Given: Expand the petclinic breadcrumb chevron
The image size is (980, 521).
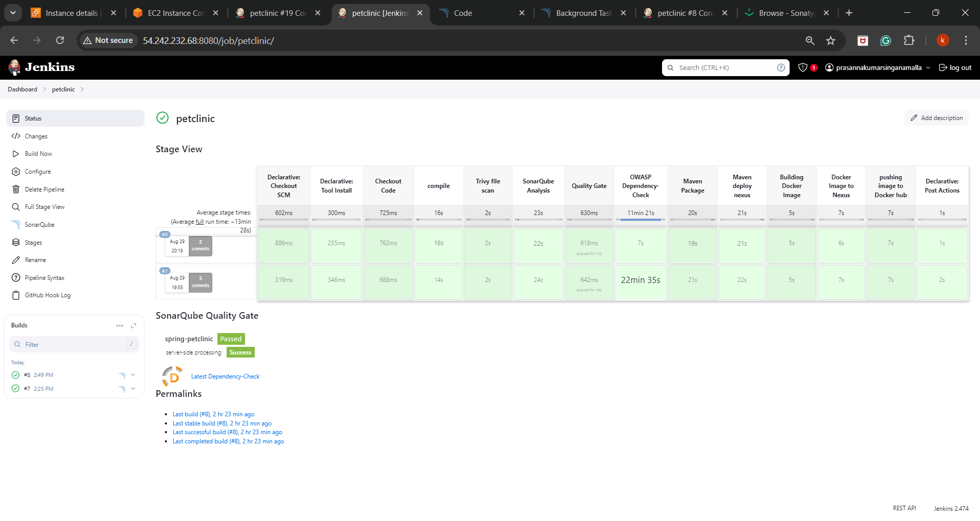Looking at the screenshot, I should pos(82,89).
